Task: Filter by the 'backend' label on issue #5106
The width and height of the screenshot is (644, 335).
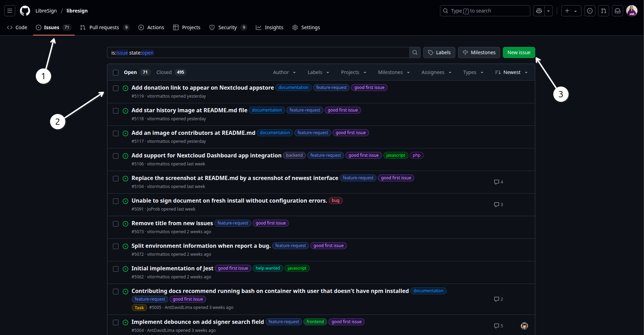Action: [x=294, y=155]
